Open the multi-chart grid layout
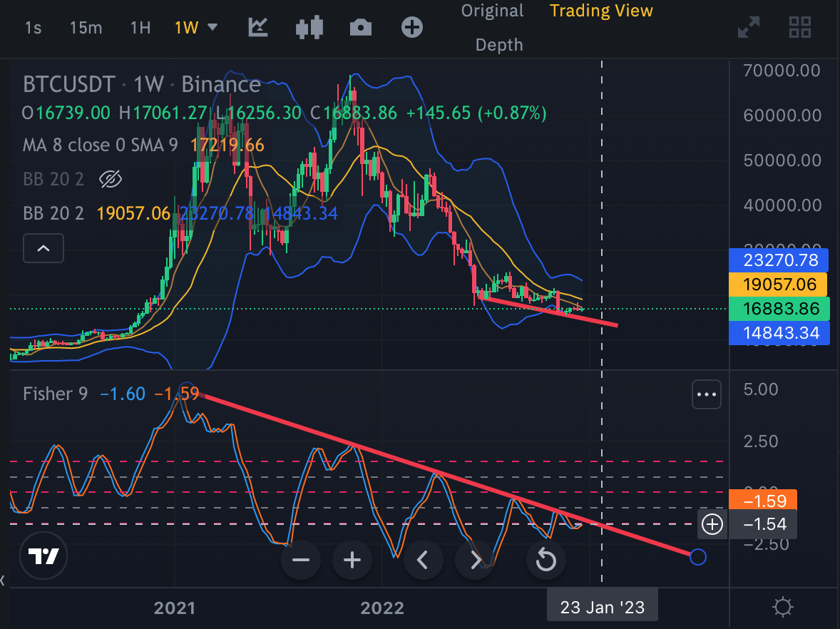This screenshot has width=840, height=629. click(800, 27)
